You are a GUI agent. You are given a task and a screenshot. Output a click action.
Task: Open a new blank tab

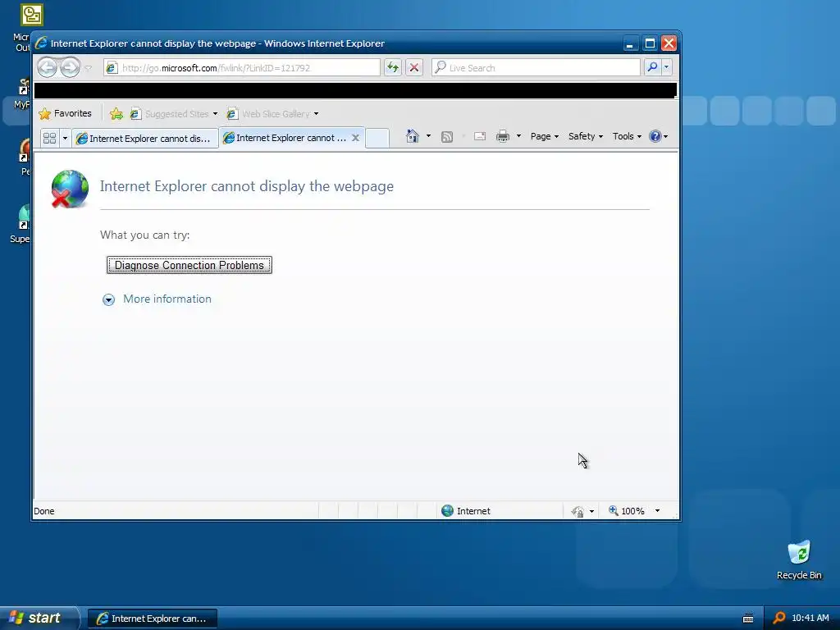pos(377,138)
